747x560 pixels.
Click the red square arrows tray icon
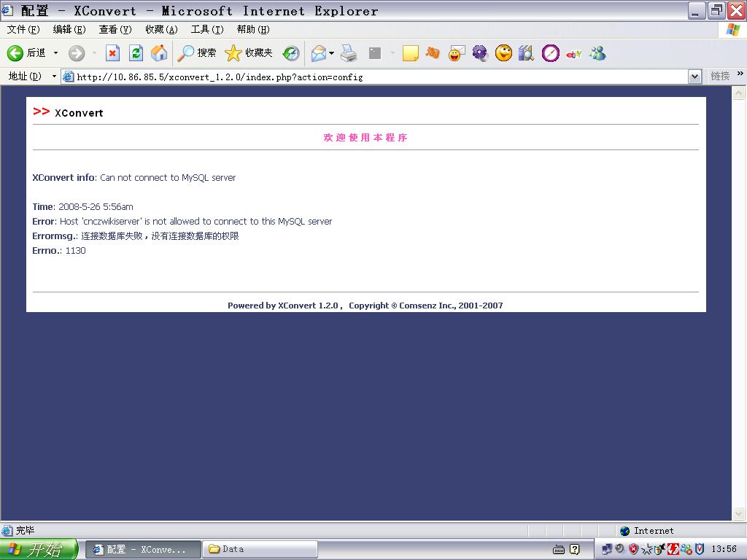pos(673,550)
